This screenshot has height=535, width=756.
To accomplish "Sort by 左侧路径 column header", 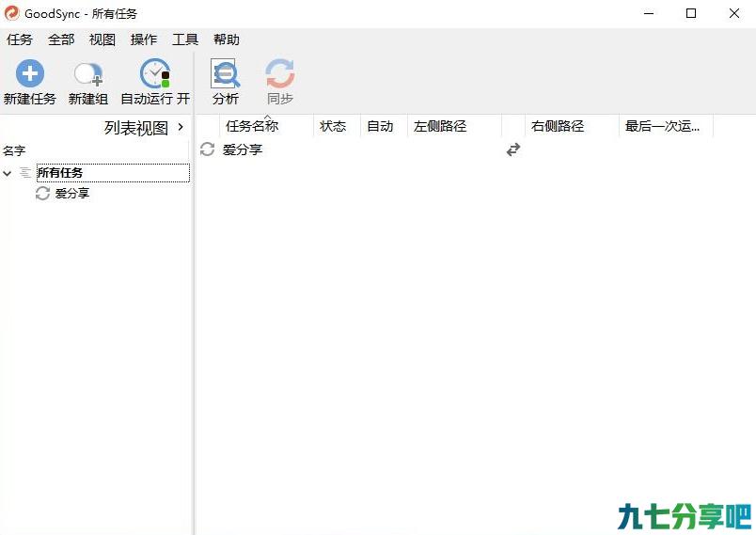I will pos(455,126).
